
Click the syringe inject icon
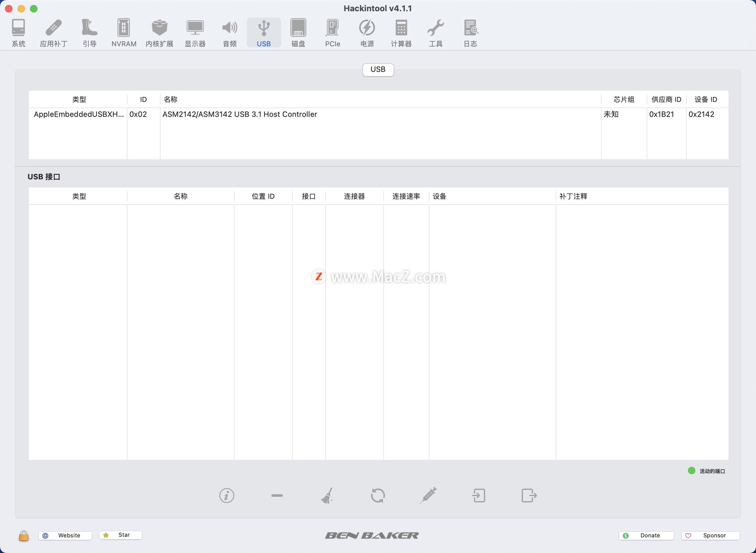coord(428,495)
